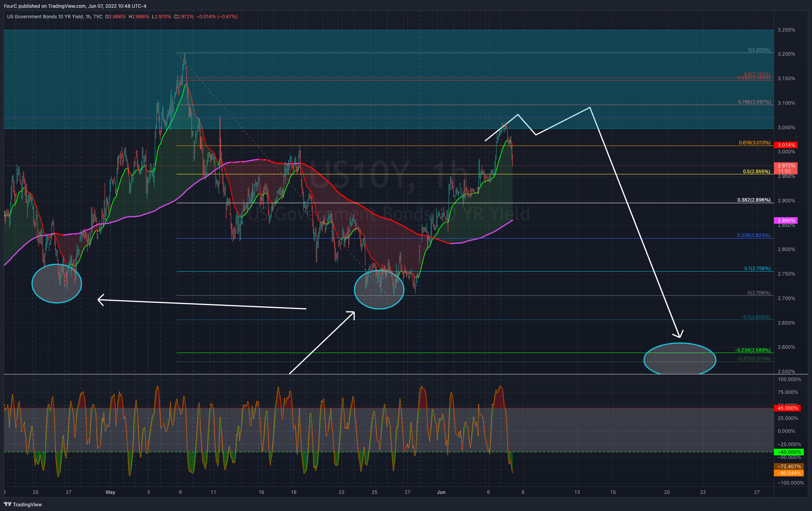Click date 22 on the time axis
The image size is (812, 511).
click(703, 492)
